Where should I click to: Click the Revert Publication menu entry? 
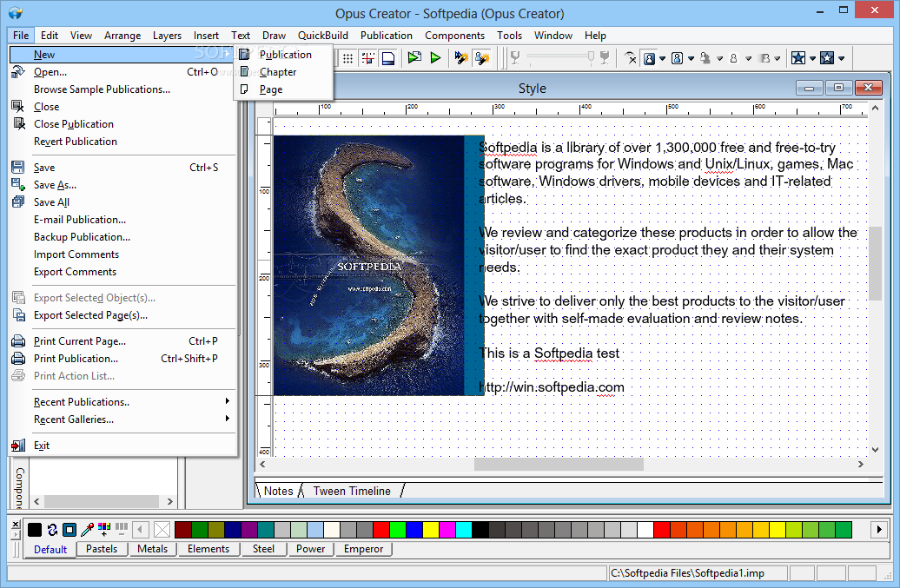pos(122,142)
